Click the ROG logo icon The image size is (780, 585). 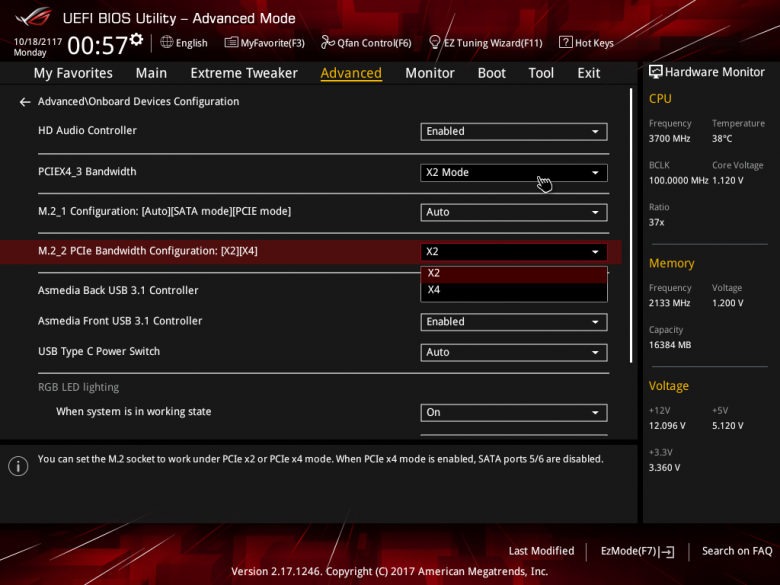tap(33, 17)
